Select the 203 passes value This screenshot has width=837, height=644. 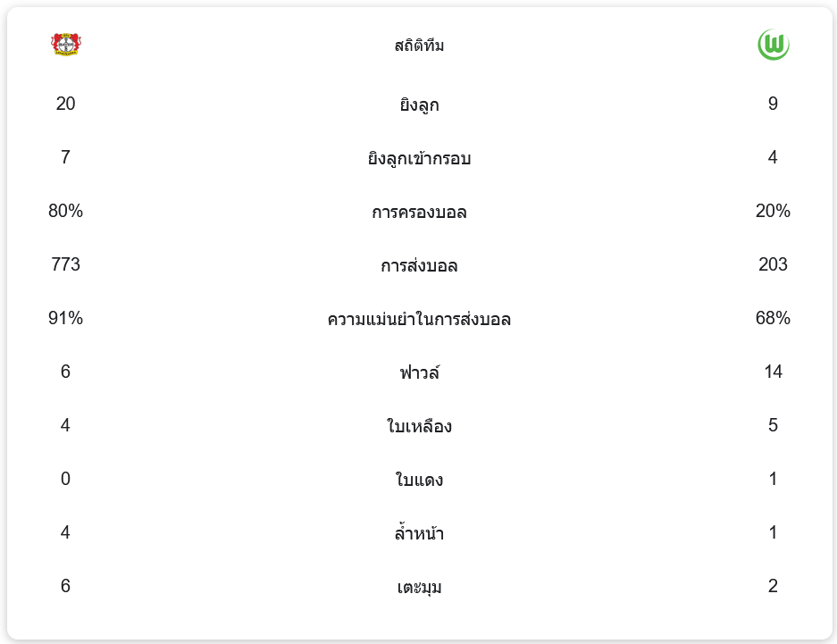(x=773, y=265)
